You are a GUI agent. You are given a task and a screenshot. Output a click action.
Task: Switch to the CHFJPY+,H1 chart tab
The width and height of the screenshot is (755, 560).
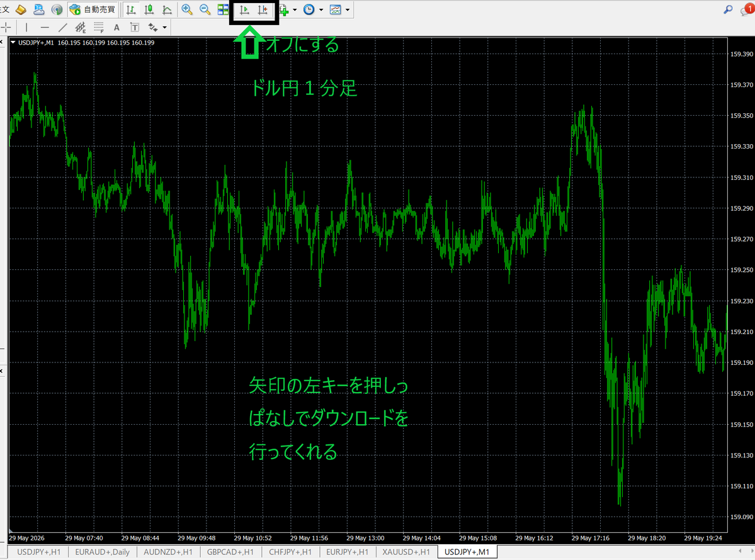point(290,552)
